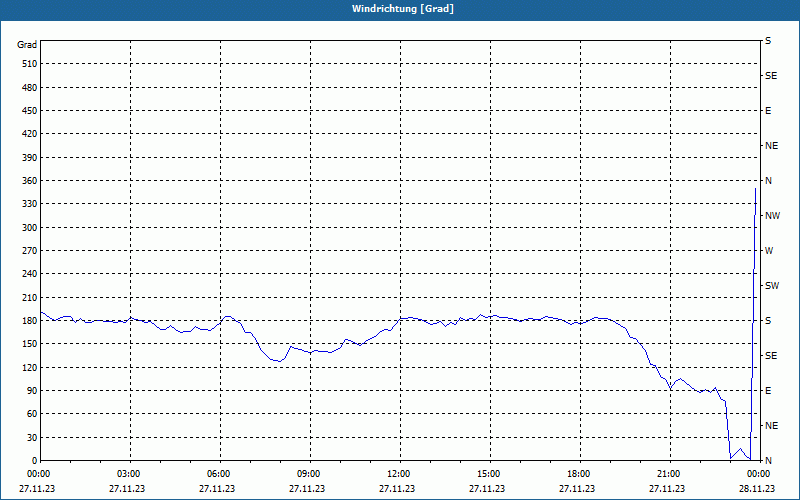Click the SW compass label on right axis
The width and height of the screenshot is (800, 500).
tap(772, 286)
